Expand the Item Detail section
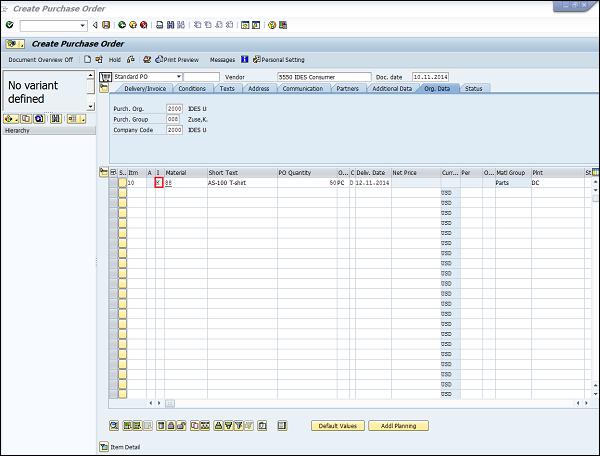Image resolution: width=600 pixels, height=456 pixels. (104, 446)
